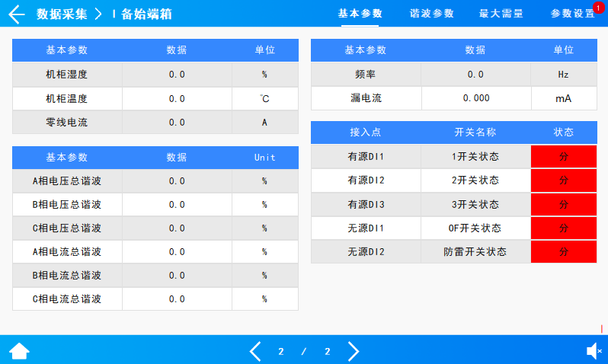Open the 最大需量 tab
Image resolution: width=608 pixels, height=364 pixels.
(x=501, y=14)
